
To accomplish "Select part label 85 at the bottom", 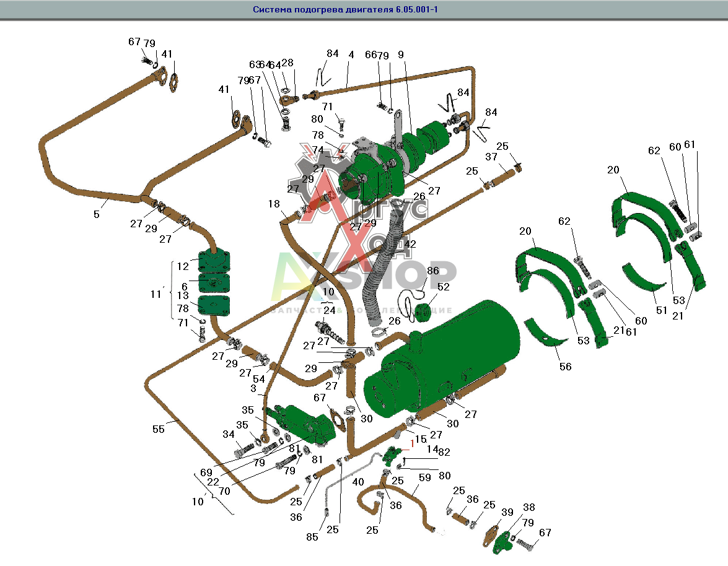I will click(x=312, y=537).
